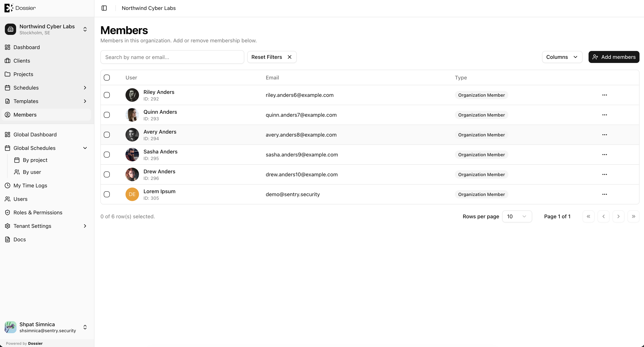The height and width of the screenshot is (347, 644).
Task: Open row actions for Riley Anders
Action: click(604, 95)
